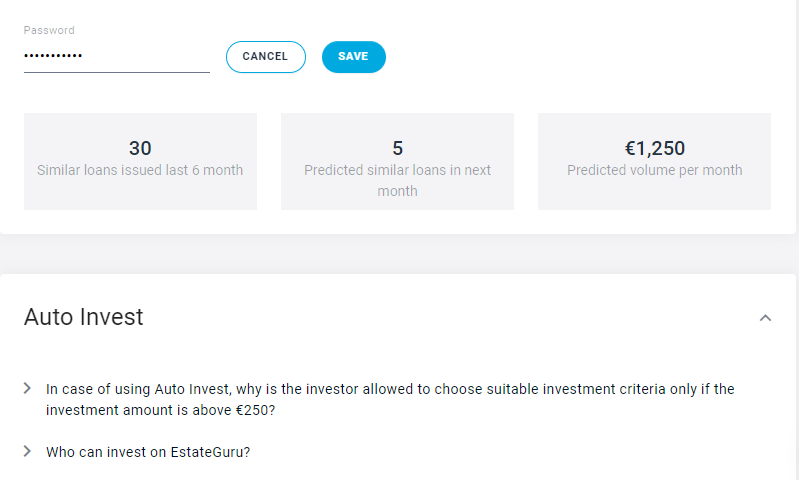Image resolution: width=799 pixels, height=480 pixels.
Task: Click 'Predicted volume per month' caption
Action: [655, 170]
